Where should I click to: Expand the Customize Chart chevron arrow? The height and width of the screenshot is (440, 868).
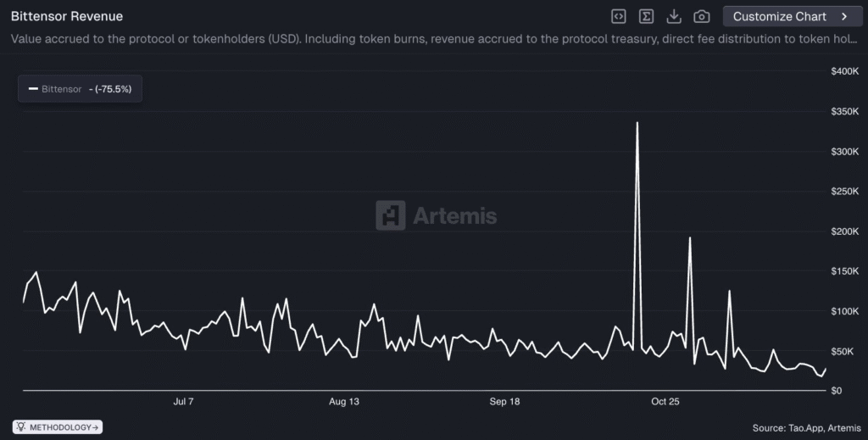click(x=844, y=16)
